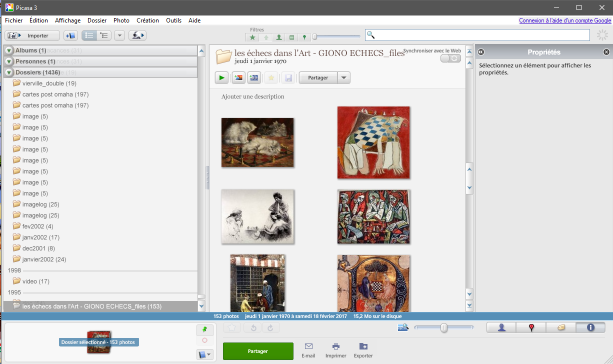Click the star rating button in bottom bar
This screenshot has width=613, height=364.
point(232,328)
